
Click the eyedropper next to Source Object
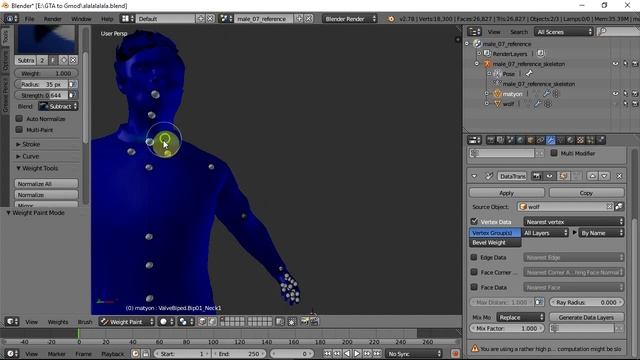(619, 207)
